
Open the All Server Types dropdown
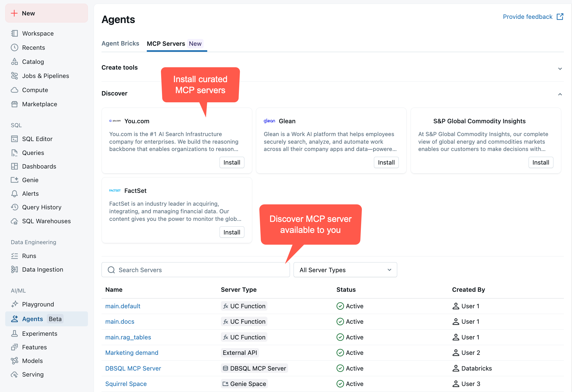click(345, 270)
